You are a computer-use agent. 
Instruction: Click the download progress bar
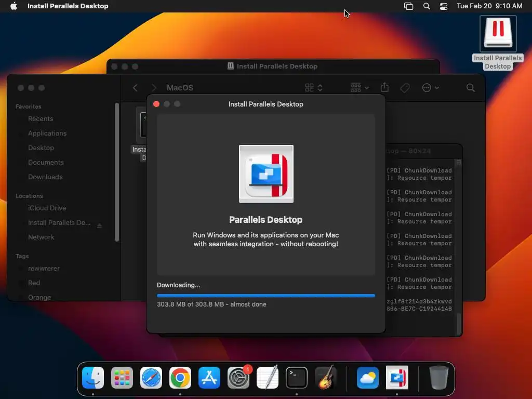[266, 296]
